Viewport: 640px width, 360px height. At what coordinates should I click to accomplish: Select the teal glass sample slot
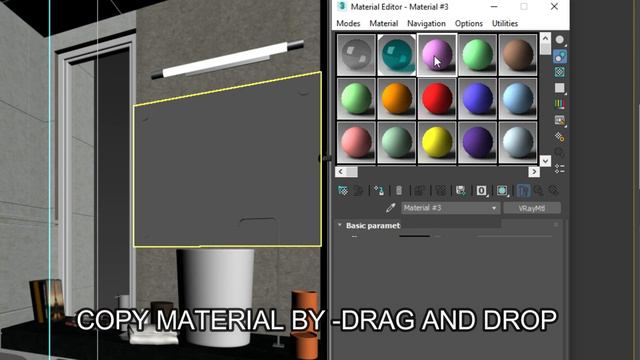396,55
